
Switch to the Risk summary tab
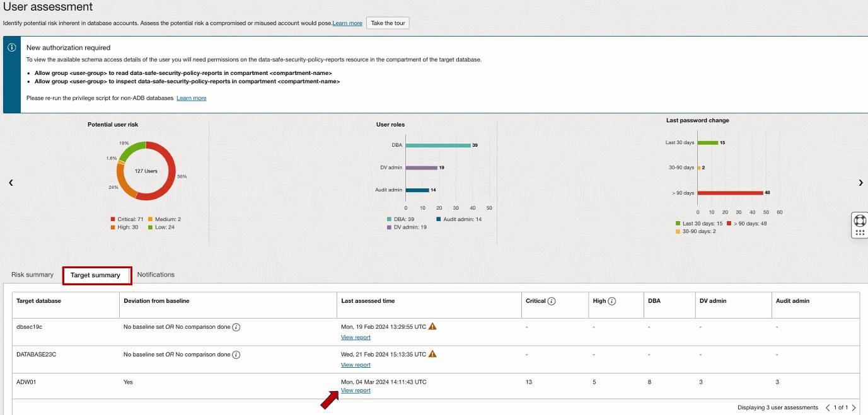(32, 275)
